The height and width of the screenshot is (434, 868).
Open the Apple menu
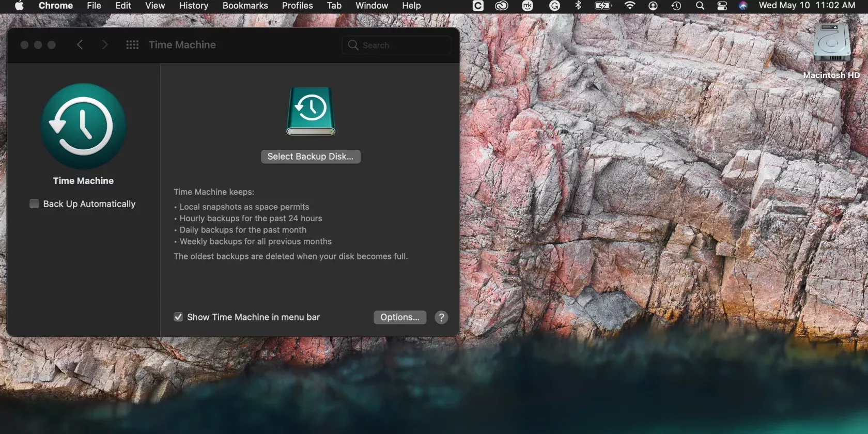[19, 6]
